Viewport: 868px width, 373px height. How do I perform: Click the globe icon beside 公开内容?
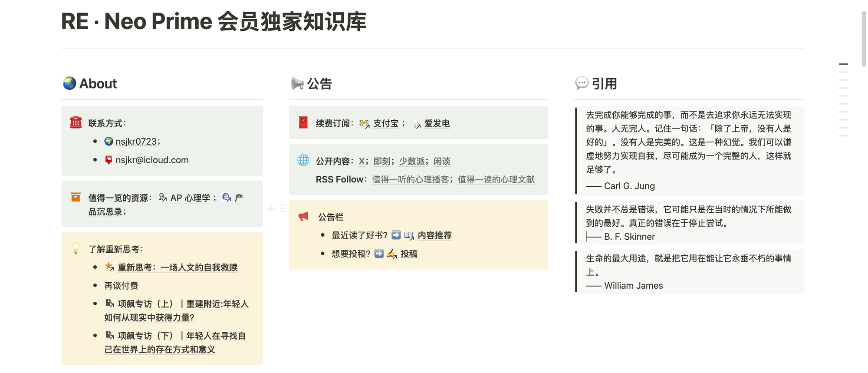point(303,161)
